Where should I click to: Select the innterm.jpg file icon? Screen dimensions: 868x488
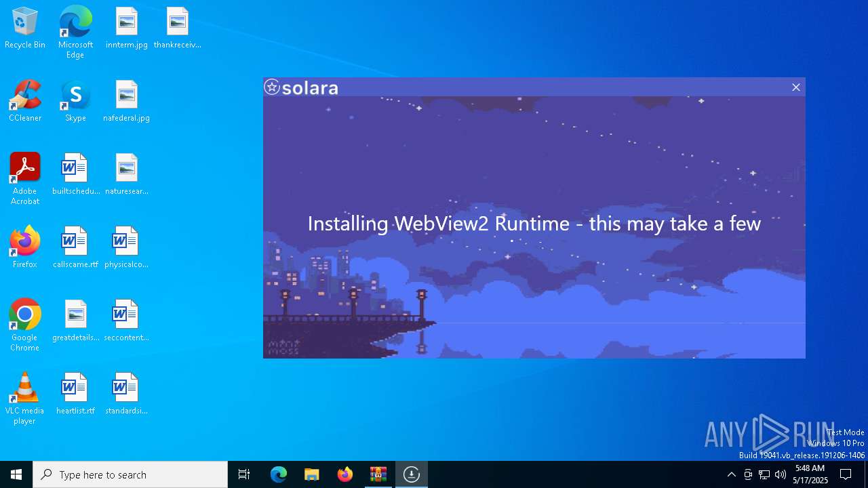(127, 28)
